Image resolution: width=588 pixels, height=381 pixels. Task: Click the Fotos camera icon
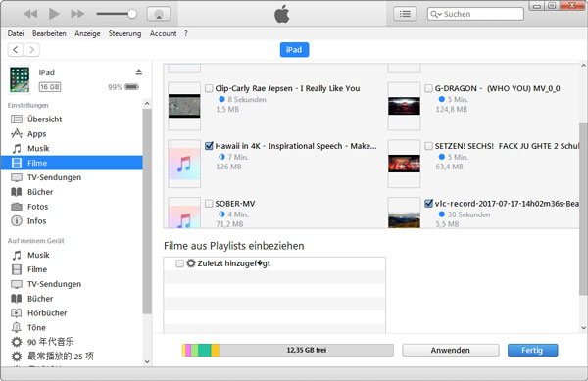(16, 207)
